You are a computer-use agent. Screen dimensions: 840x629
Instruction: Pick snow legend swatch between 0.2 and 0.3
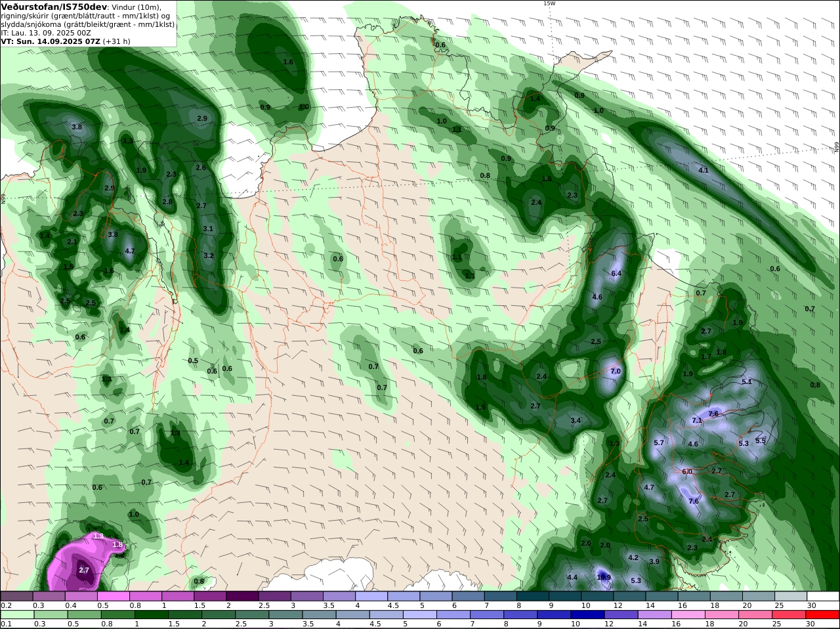coord(16,596)
